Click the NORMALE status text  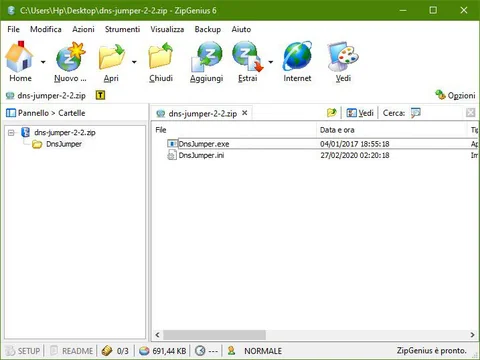(263, 351)
